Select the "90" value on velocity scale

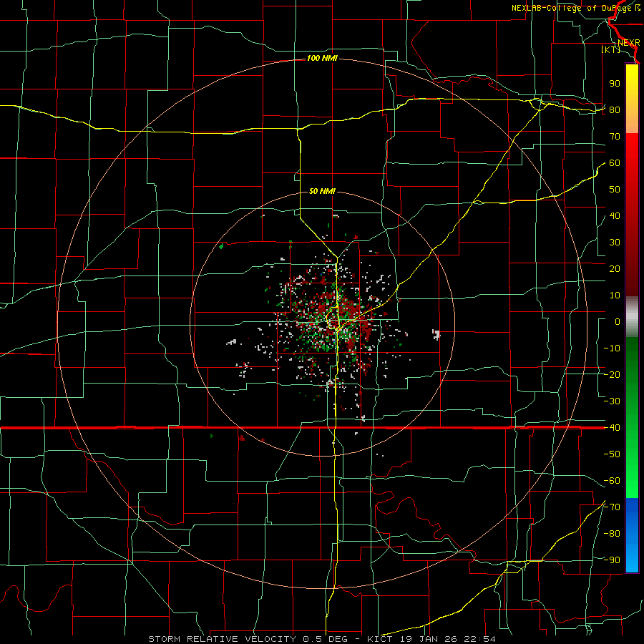[615, 84]
